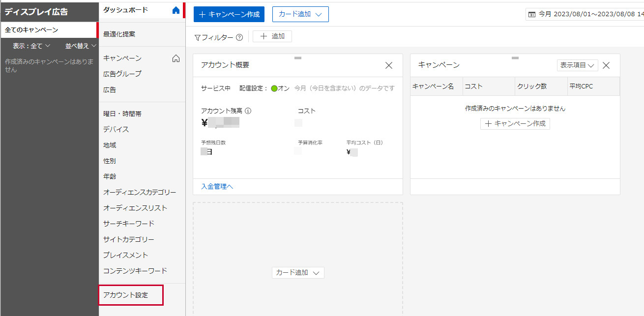Click the drag handle on the キャンペーン card
The image size is (644, 316).
pos(515,57)
